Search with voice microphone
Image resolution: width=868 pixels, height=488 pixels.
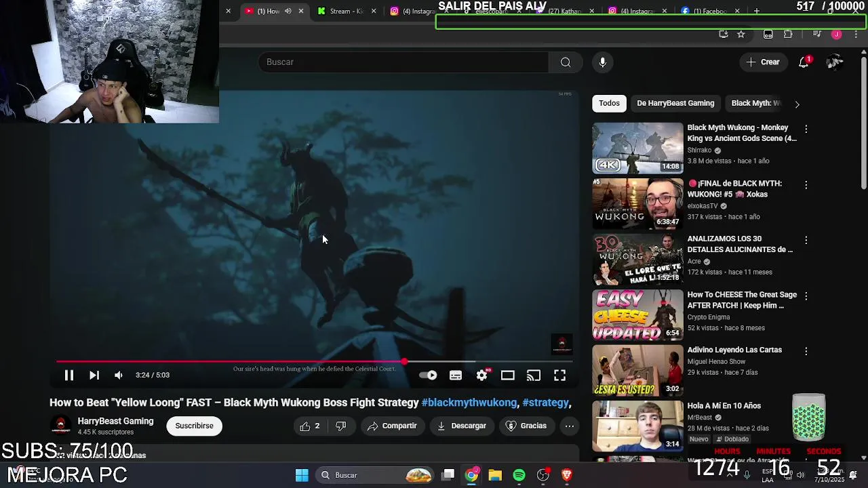coord(603,62)
